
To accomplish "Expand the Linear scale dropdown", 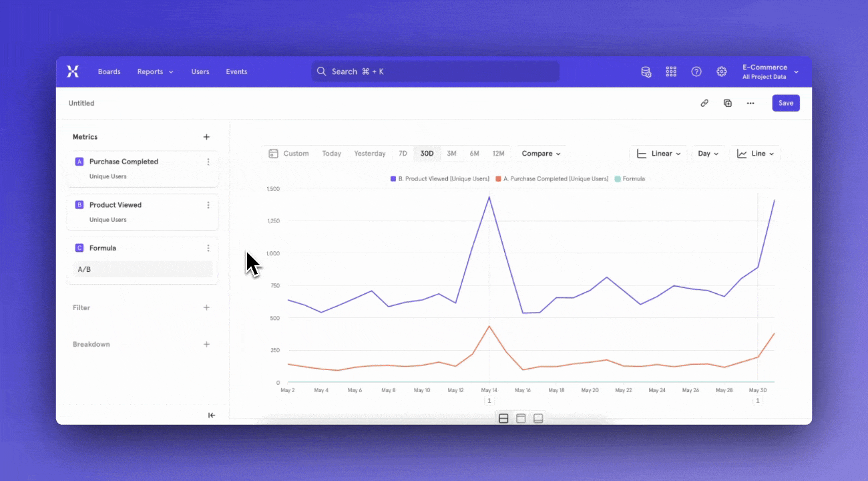I will (x=658, y=154).
